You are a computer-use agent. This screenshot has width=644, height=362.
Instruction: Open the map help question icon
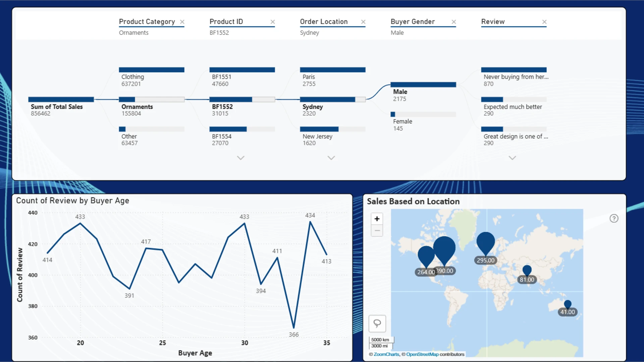(614, 219)
